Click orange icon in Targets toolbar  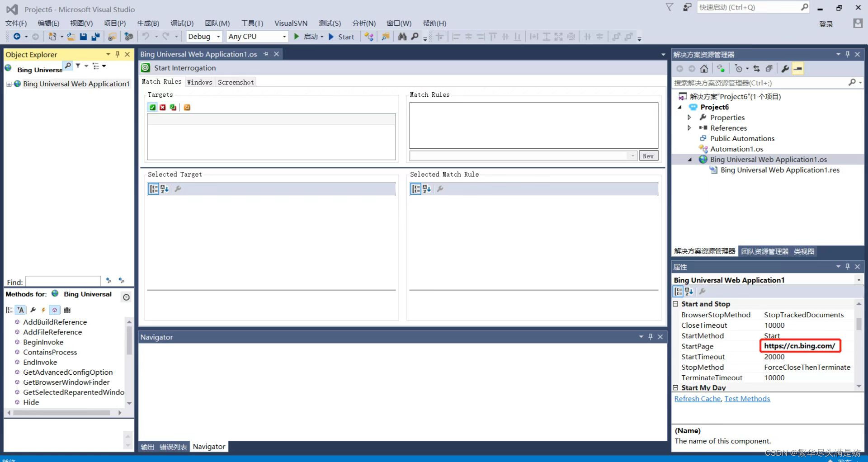click(187, 107)
